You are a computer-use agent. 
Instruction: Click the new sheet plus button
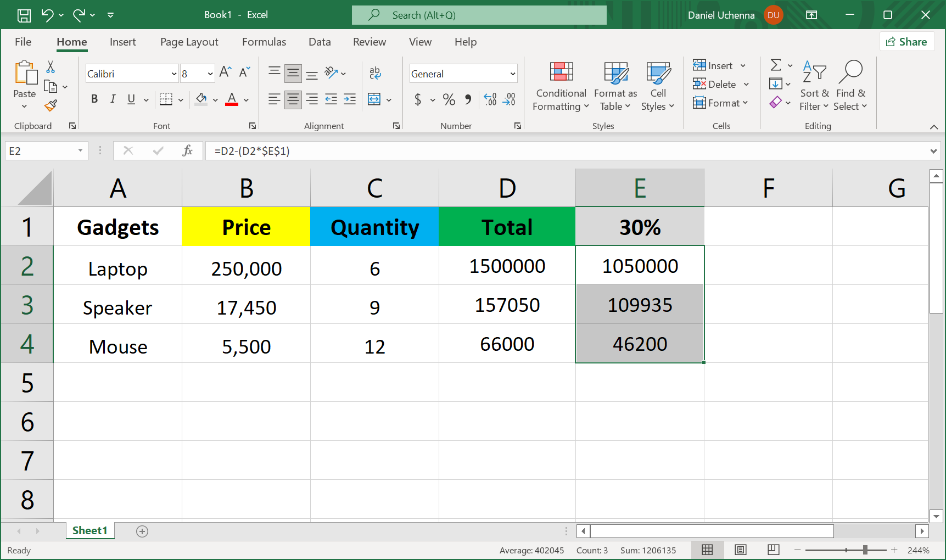coord(142,531)
